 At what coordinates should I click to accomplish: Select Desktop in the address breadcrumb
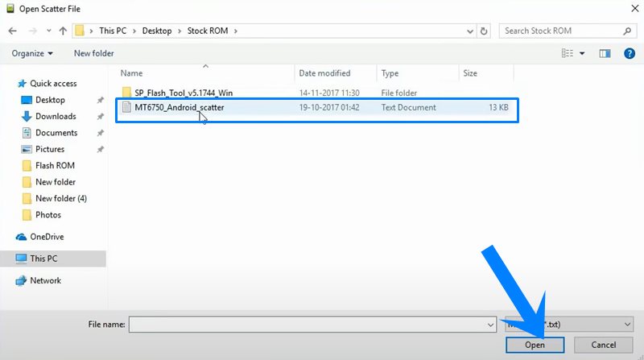click(157, 31)
